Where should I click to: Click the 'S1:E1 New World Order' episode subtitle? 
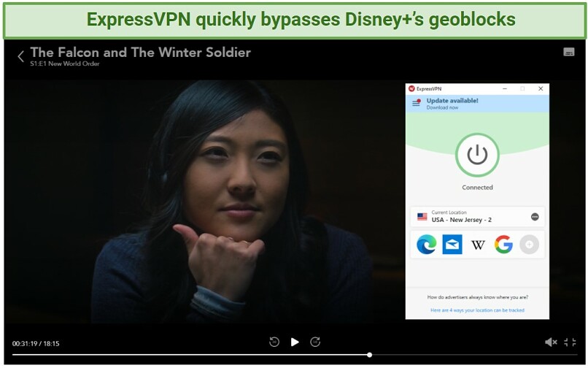point(65,64)
